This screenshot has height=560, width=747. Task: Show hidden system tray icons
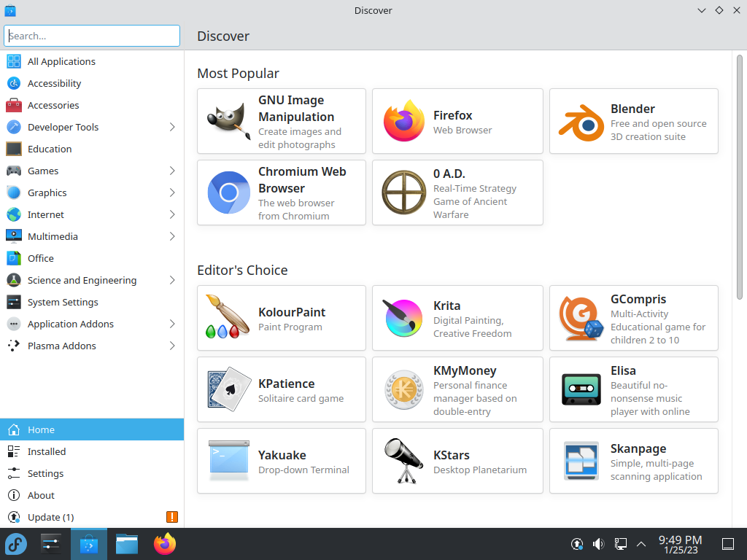(641, 544)
